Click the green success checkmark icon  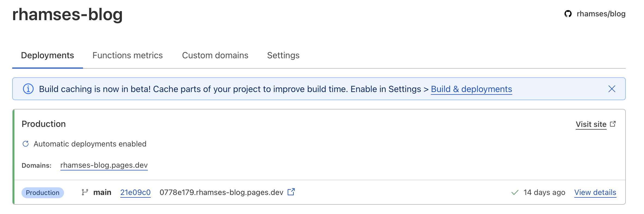point(515,193)
